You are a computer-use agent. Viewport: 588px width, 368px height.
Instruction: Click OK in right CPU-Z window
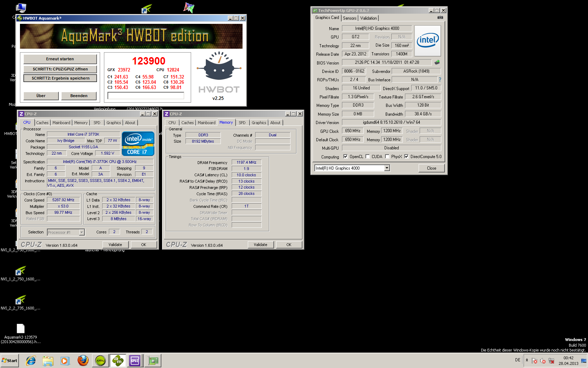click(289, 245)
